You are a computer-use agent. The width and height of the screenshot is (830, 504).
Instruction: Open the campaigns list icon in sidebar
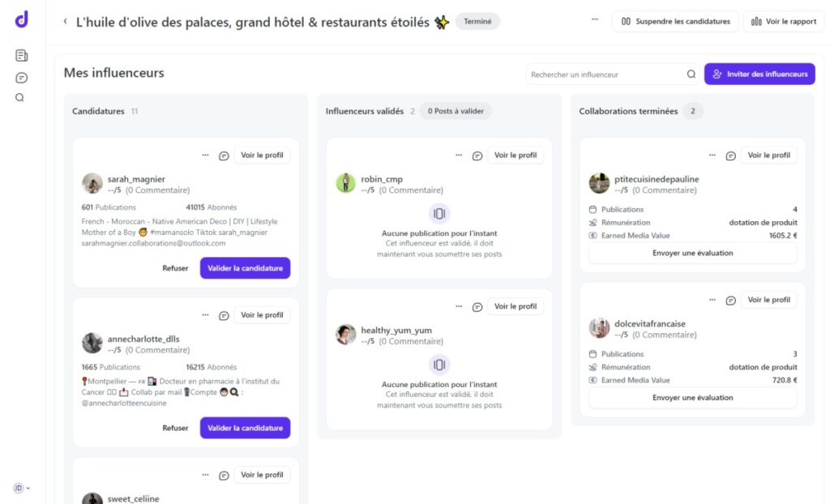coord(21,56)
